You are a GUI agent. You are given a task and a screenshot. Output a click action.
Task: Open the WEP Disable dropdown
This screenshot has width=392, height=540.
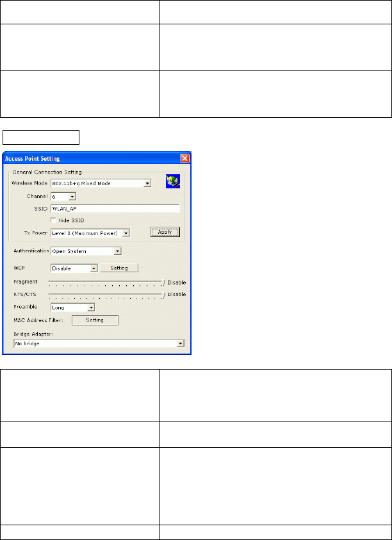tap(74, 268)
